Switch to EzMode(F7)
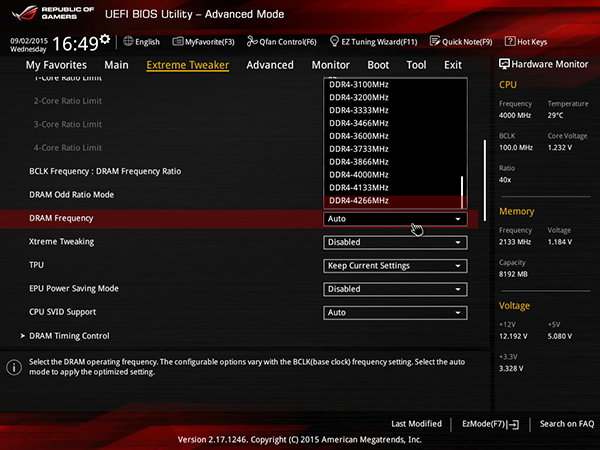Viewport: 600px width, 450px height. click(x=491, y=424)
